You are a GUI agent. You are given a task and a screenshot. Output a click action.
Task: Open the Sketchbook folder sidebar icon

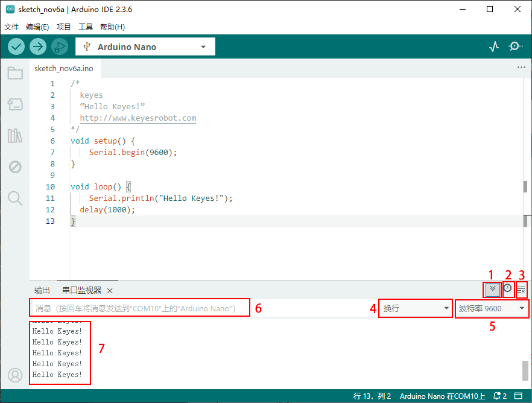click(15, 73)
